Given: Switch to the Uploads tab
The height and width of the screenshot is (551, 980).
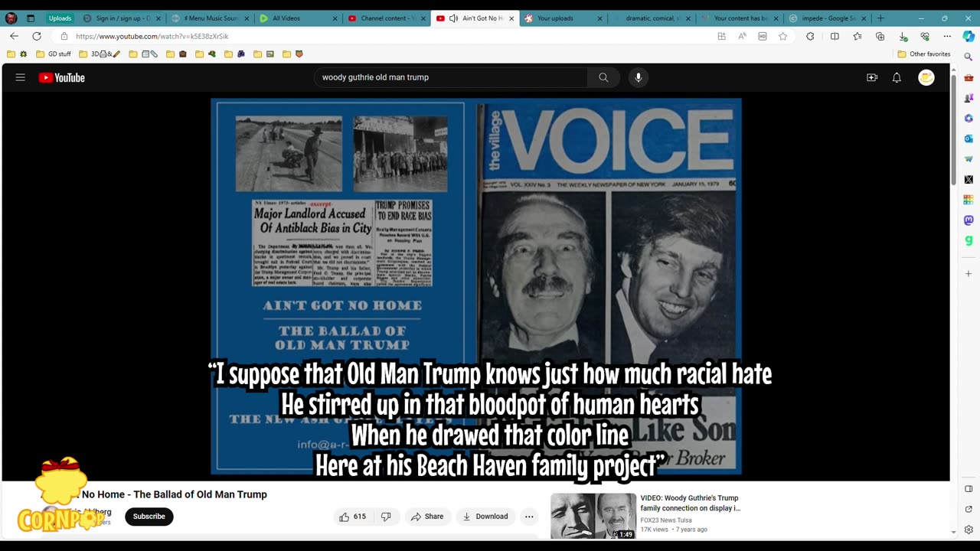Looking at the screenshot, I should pos(60,18).
